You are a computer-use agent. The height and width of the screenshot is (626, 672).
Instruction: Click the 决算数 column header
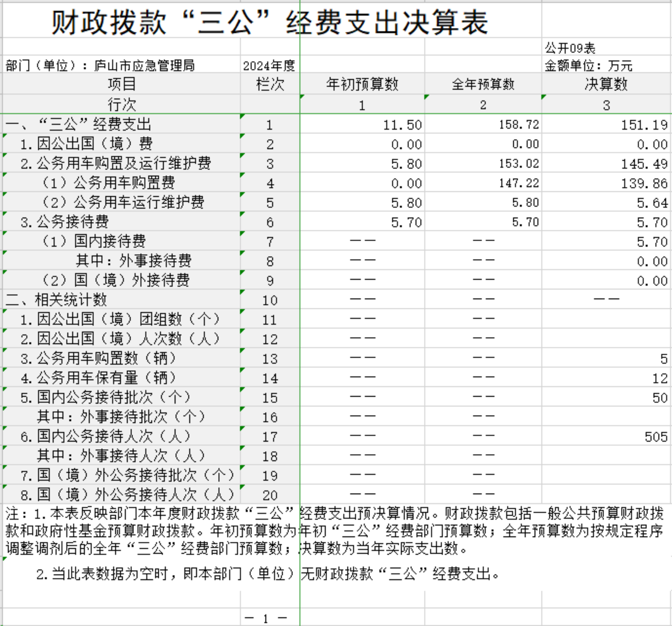point(606,84)
